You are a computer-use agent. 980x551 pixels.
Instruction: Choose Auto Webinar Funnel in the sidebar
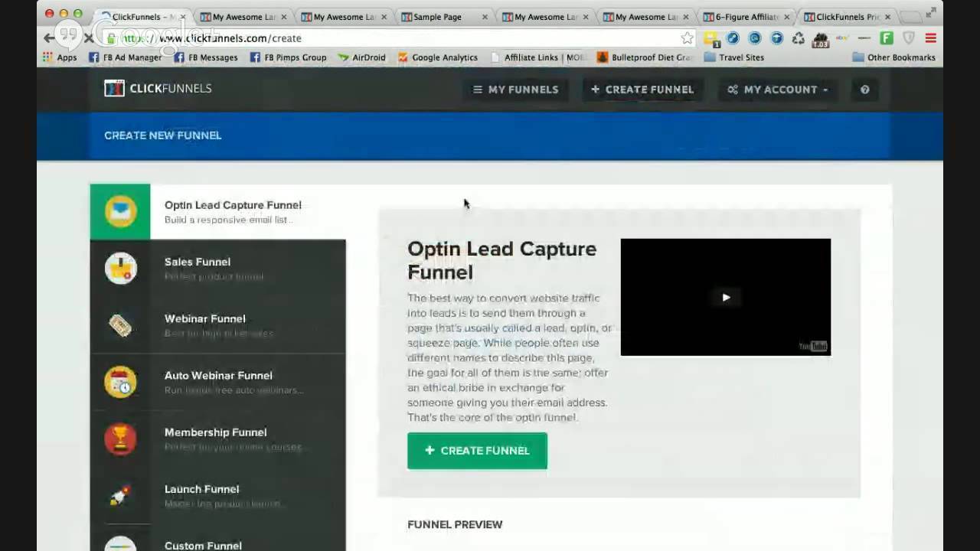pyautogui.click(x=217, y=382)
